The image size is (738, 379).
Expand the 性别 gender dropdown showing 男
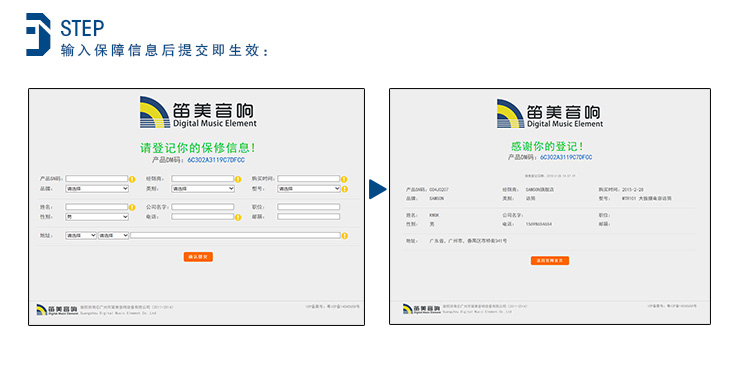[97, 217]
